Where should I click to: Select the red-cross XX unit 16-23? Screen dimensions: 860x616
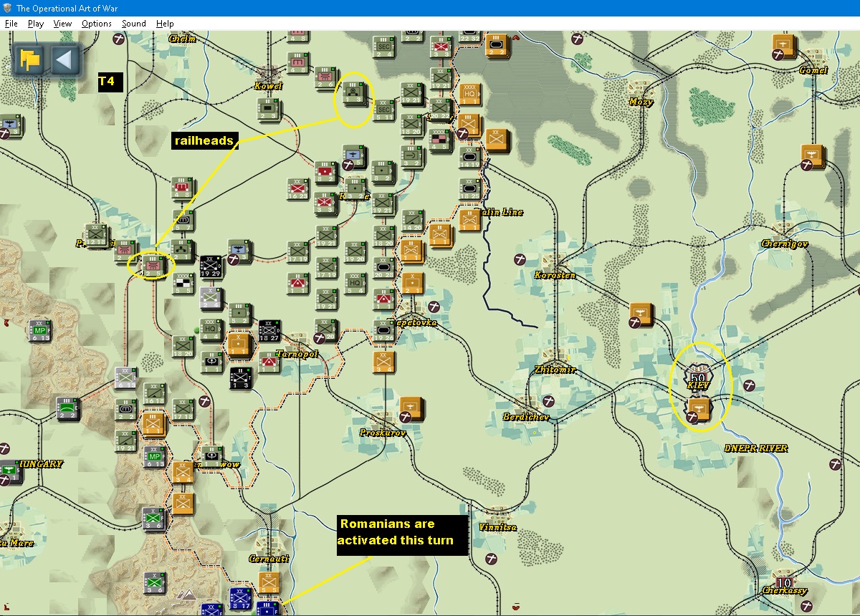[x=297, y=188]
